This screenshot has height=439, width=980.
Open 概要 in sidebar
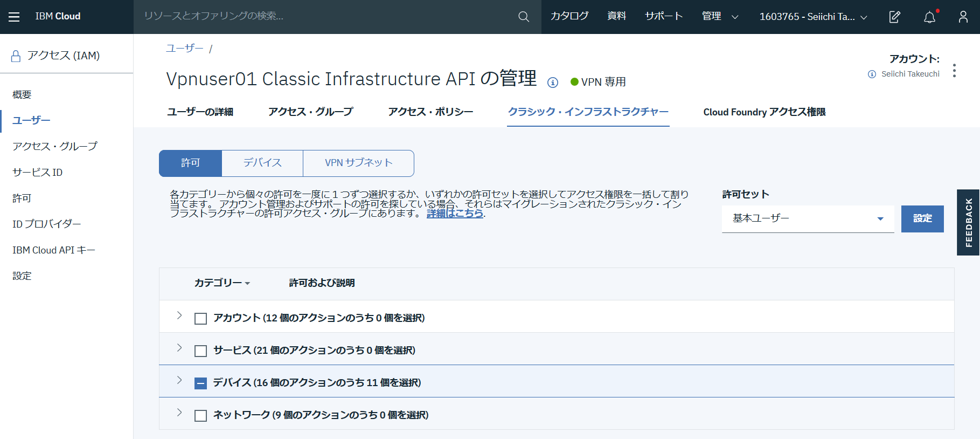[22, 95]
